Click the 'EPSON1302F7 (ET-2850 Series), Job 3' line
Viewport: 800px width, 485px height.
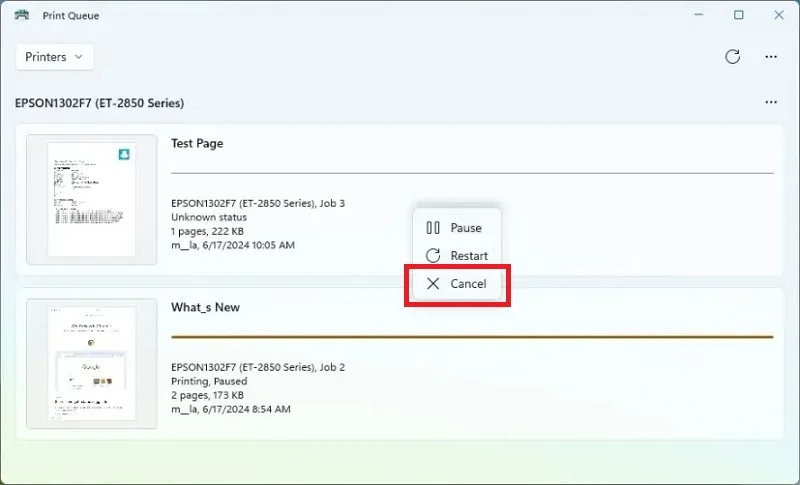click(x=258, y=203)
